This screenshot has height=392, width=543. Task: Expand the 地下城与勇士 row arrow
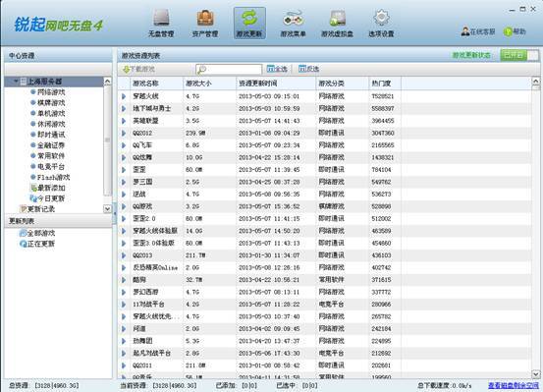pyautogui.click(x=124, y=108)
